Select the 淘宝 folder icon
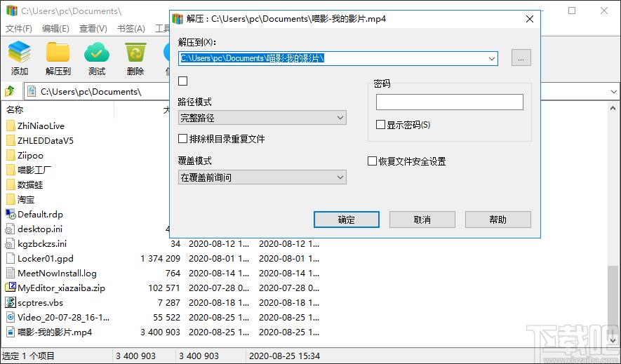The height and width of the screenshot is (364, 621). coord(11,200)
